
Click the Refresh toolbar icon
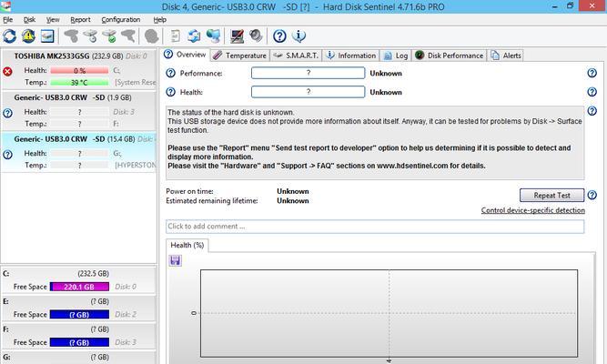(10, 36)
